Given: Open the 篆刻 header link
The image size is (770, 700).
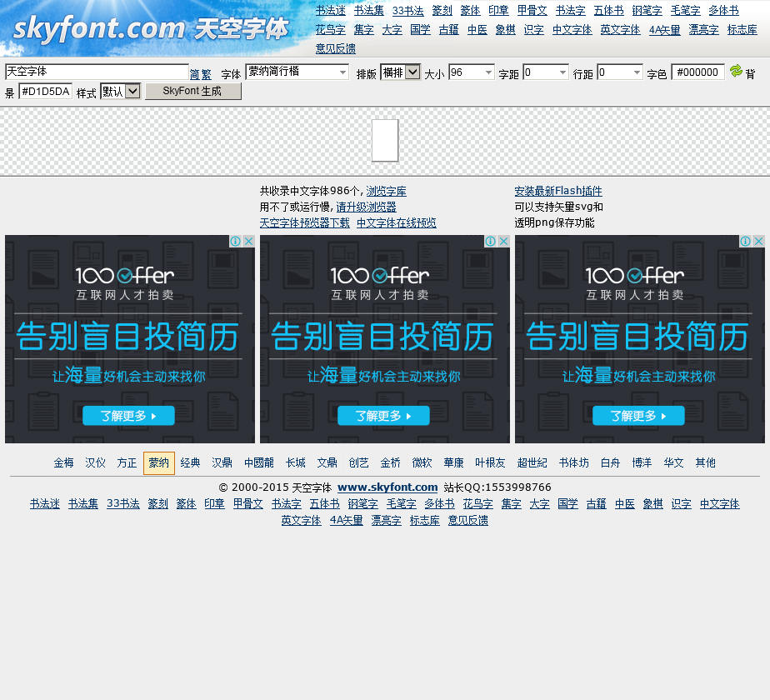Looking at the screenshot, I should click(x=442, y=10).
